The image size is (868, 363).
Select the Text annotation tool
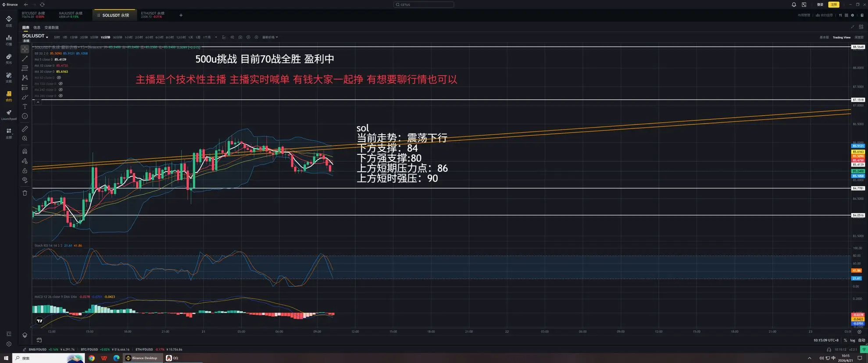[25, 107]
